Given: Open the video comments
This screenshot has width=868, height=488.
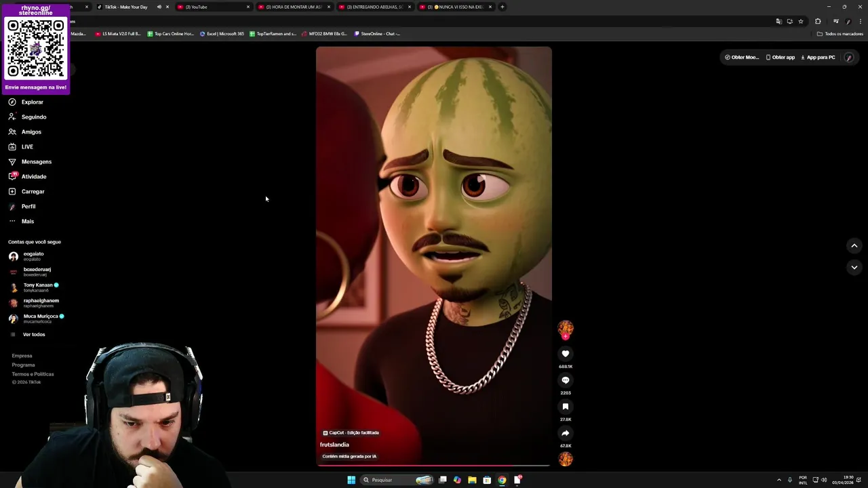Looking at the screenshot, I should pyautogui.click(x=566, y=380).
